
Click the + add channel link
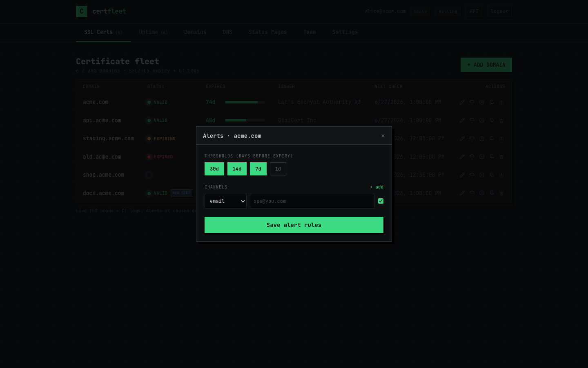point(376,187)
